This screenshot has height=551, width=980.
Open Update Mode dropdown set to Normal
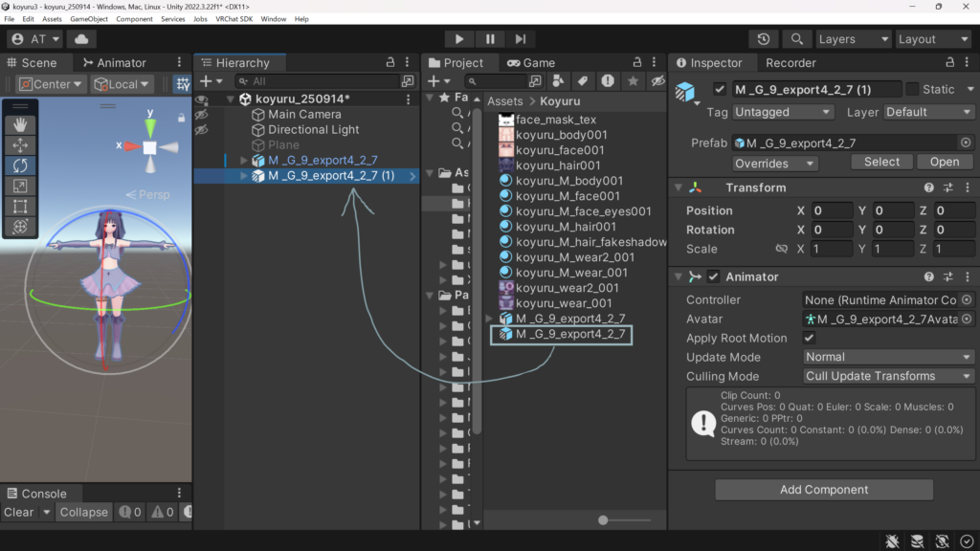click(887, 358)
